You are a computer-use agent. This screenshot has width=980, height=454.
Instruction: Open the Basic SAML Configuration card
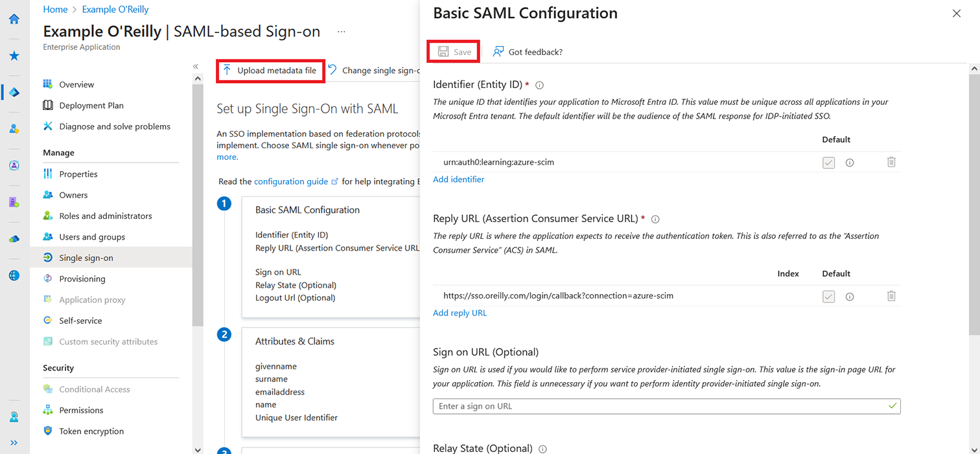[331, 257]
